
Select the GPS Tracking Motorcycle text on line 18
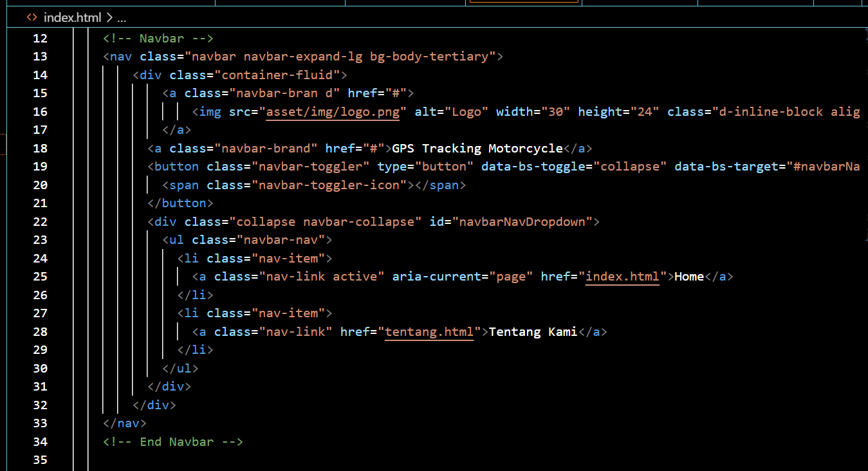pyautogui.click(x=476, y=148)
